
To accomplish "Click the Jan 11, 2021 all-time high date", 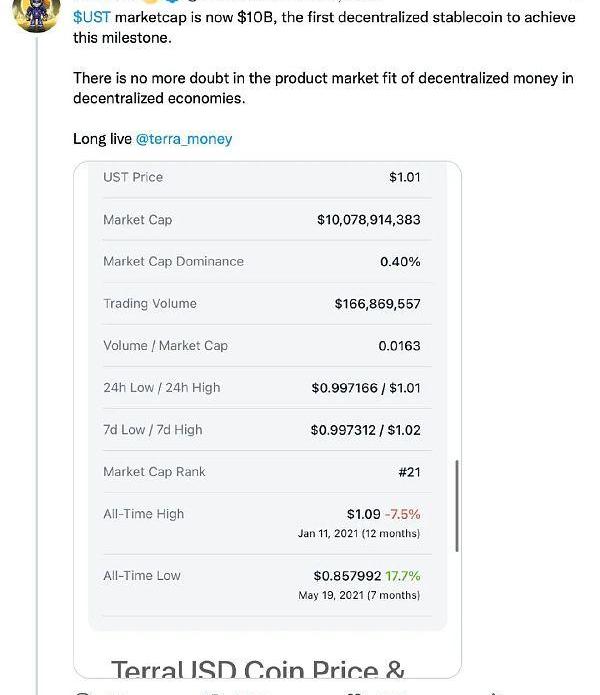I will coord(359,533).
